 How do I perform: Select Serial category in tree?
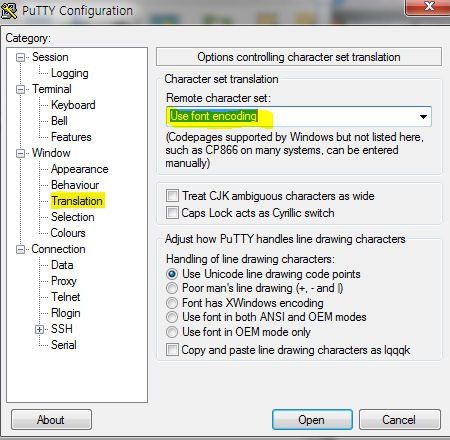64,345
